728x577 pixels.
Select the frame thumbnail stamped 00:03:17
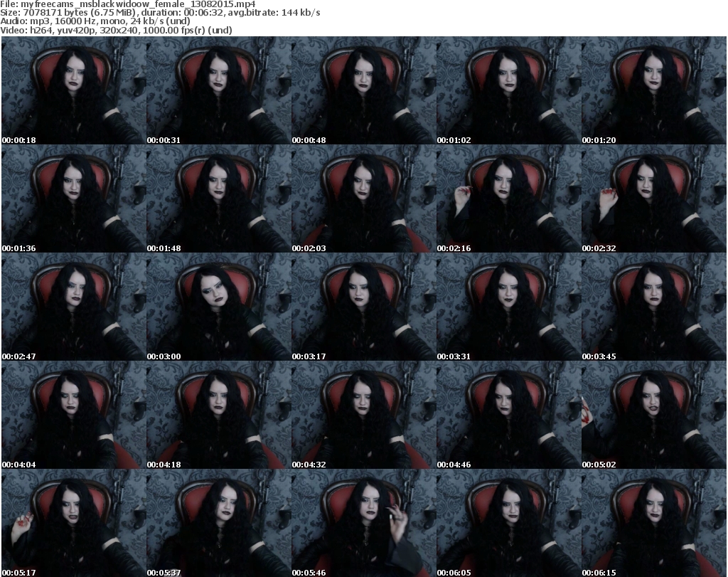coord(364,307)
